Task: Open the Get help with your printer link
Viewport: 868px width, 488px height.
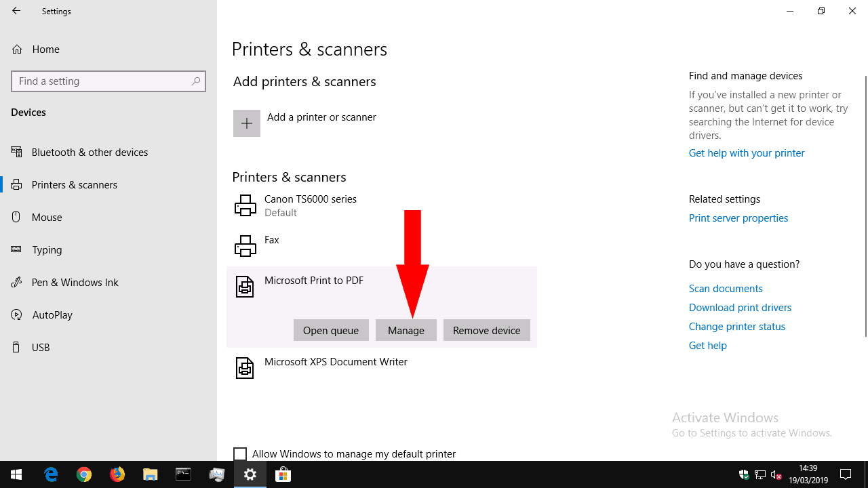Action: coord(747,153)
